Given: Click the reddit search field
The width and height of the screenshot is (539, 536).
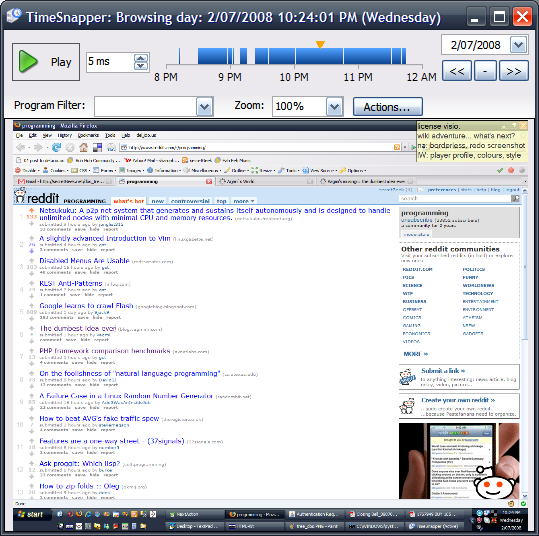Looking at the screenshot, I should tap(455, 198).
